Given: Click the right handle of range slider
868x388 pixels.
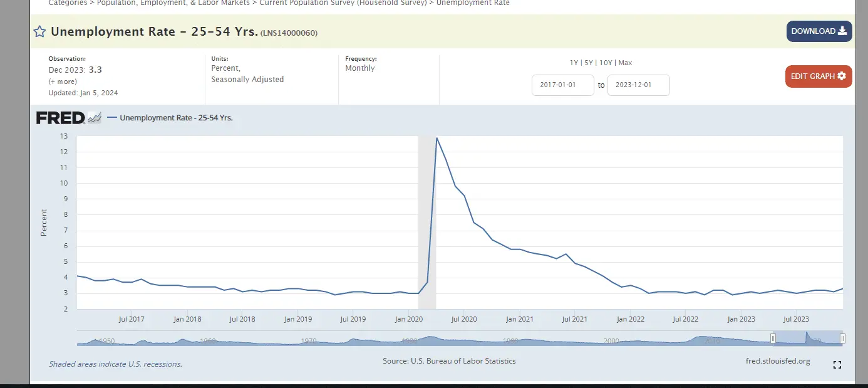Looking at the screenshot, I should (842, 338).
